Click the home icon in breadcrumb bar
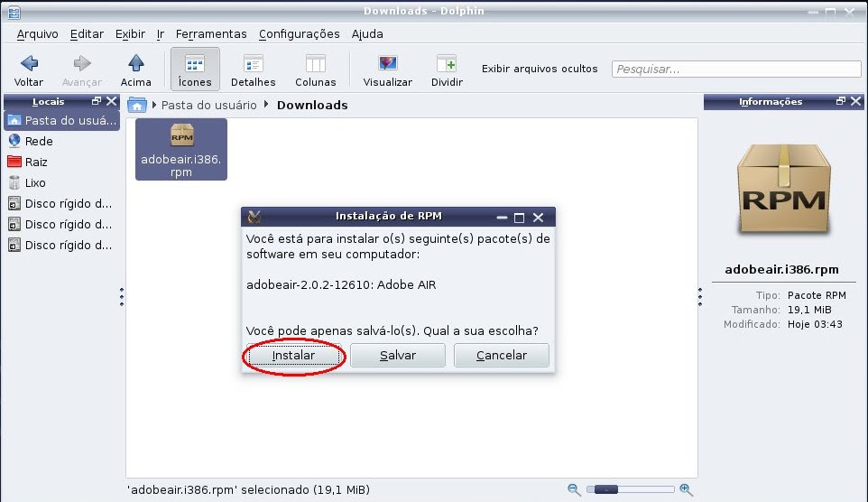This screenshot has height=502, width=868. coord(137,105)
